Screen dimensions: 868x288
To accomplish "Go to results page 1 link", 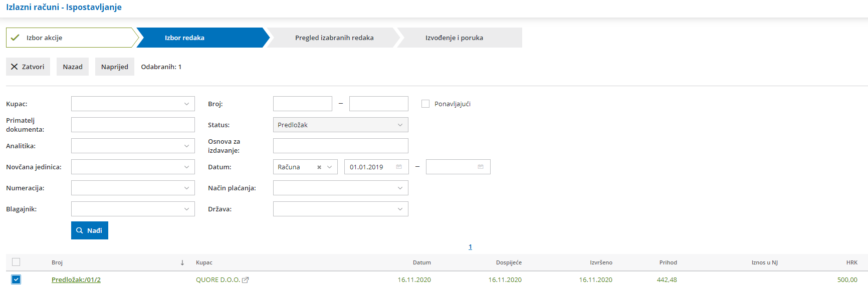I will 470,247.
